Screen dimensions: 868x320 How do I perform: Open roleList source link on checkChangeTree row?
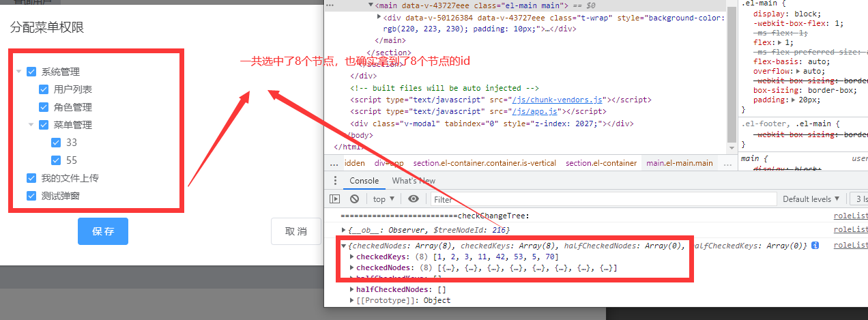(850, 216)
